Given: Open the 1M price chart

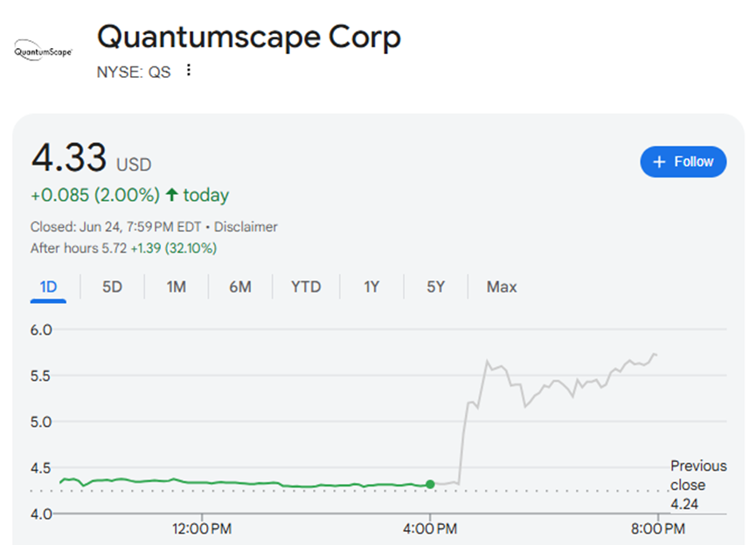Looking at the screenshot, I should (x=176, y=286).
